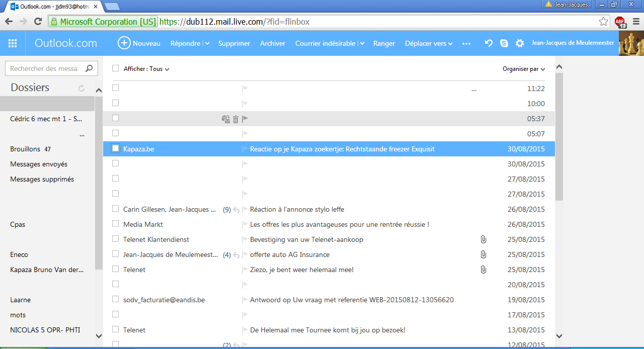Open Messages envoyés folder
Viewport: 644px width, 349px height.
coord(39,164)
